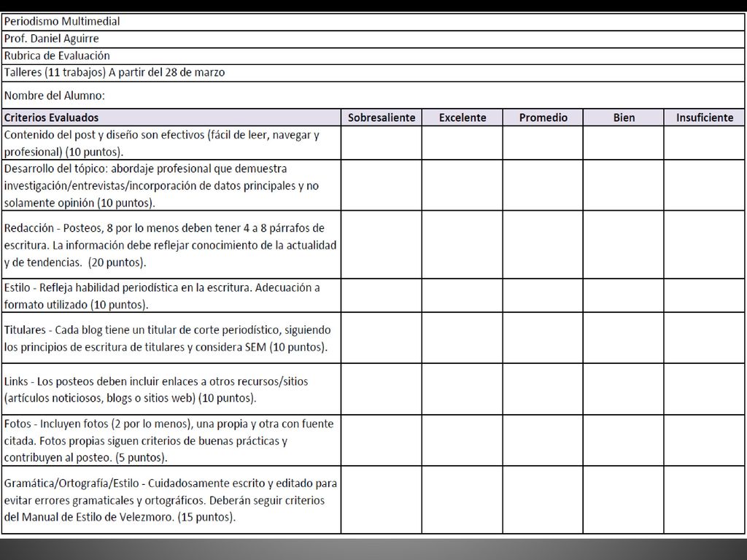747x560 pixels.
Task: Select the 'Prof. Daniel Aguirre' row
Action: click(373, 39)
